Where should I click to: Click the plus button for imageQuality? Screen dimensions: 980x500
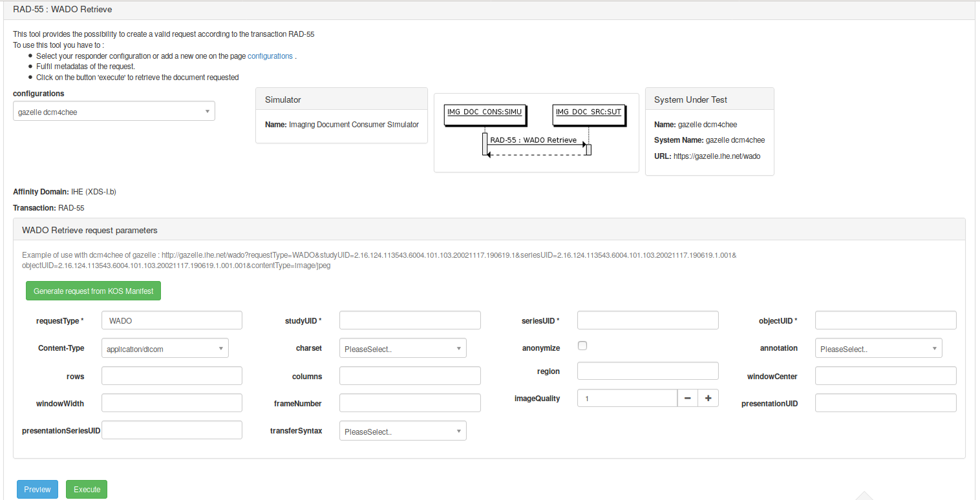708,399
